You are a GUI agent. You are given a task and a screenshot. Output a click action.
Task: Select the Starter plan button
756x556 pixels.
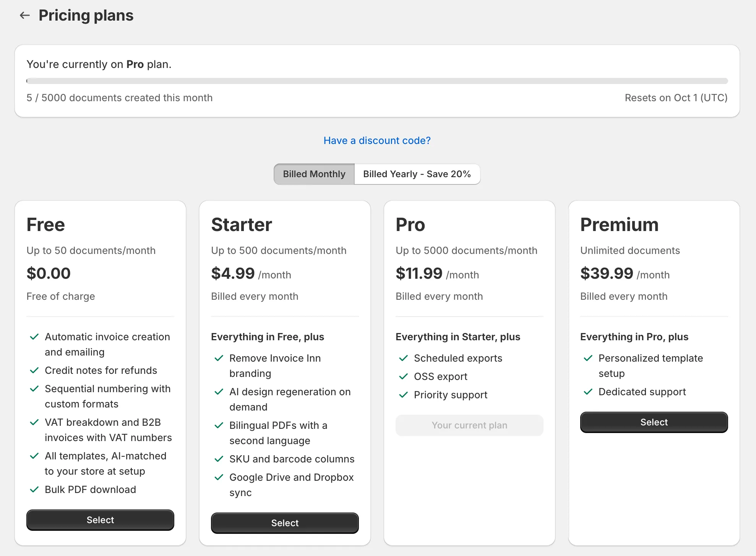285,523
